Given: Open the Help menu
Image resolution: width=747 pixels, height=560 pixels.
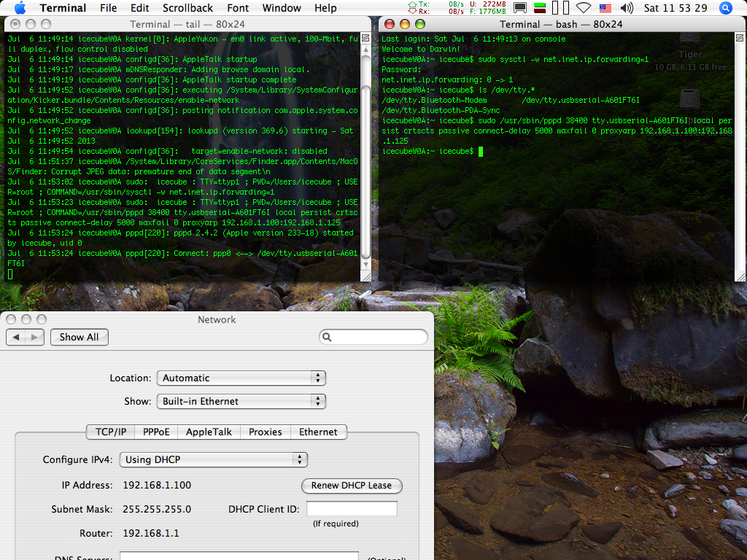Looking at the screenshot, I should pos(325,7).
